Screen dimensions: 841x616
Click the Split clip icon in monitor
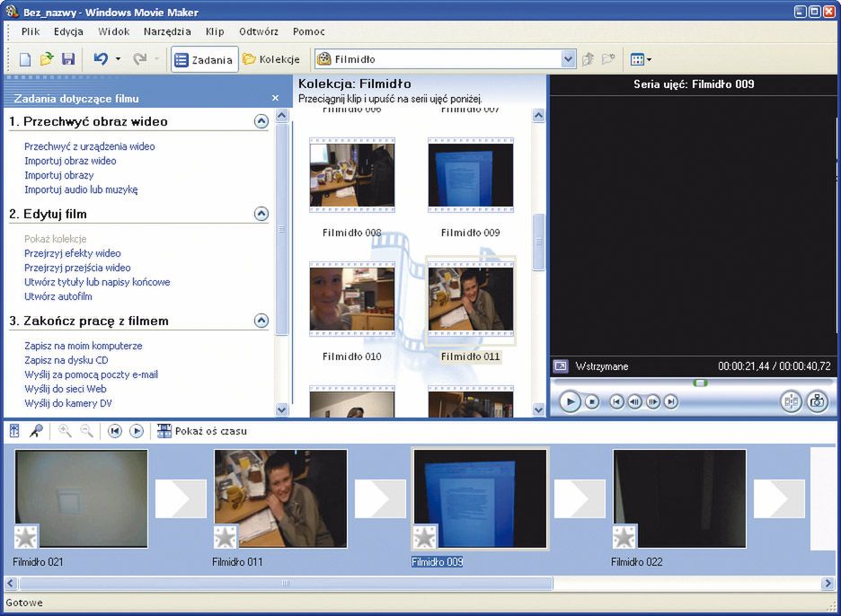click(791, 401)
